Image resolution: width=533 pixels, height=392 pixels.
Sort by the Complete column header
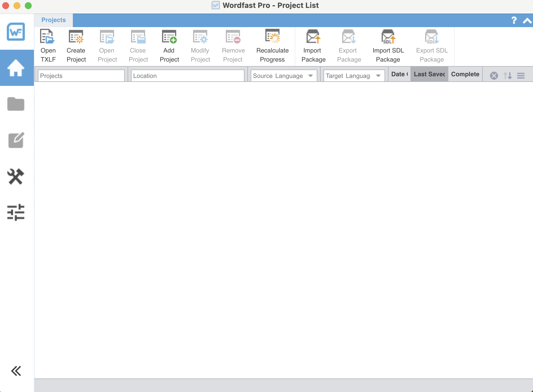[x=465, y=74]
